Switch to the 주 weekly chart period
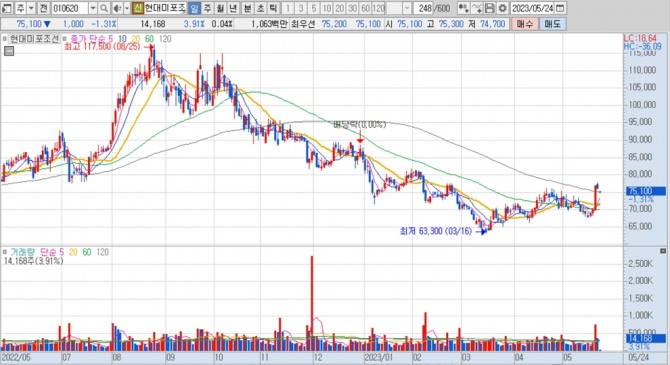The image size is (670, 365). point(207,8)
